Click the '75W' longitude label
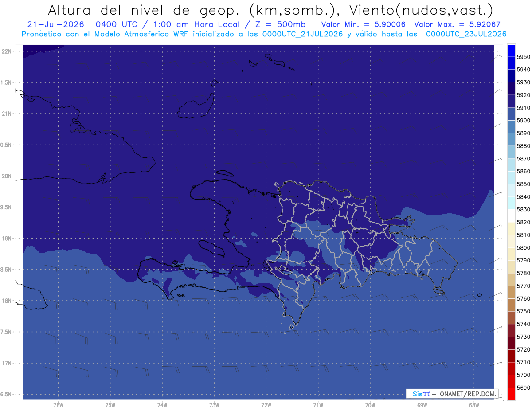 [x=110, y=405]
